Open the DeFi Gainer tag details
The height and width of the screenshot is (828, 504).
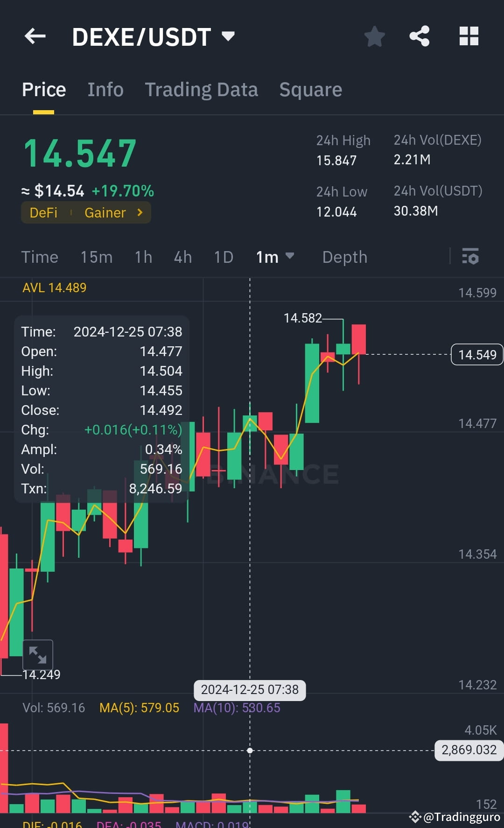coord(86,212)
